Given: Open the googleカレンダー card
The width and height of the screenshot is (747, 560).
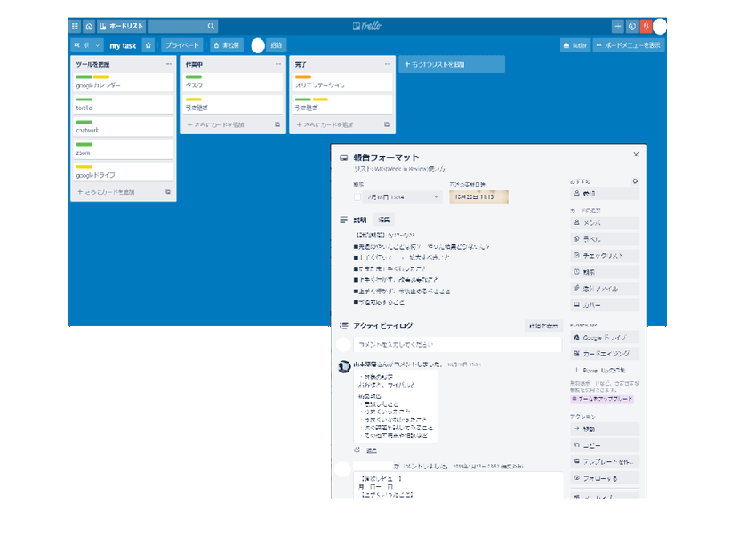Looking at the screenshot, I should (x=124, y=82).
